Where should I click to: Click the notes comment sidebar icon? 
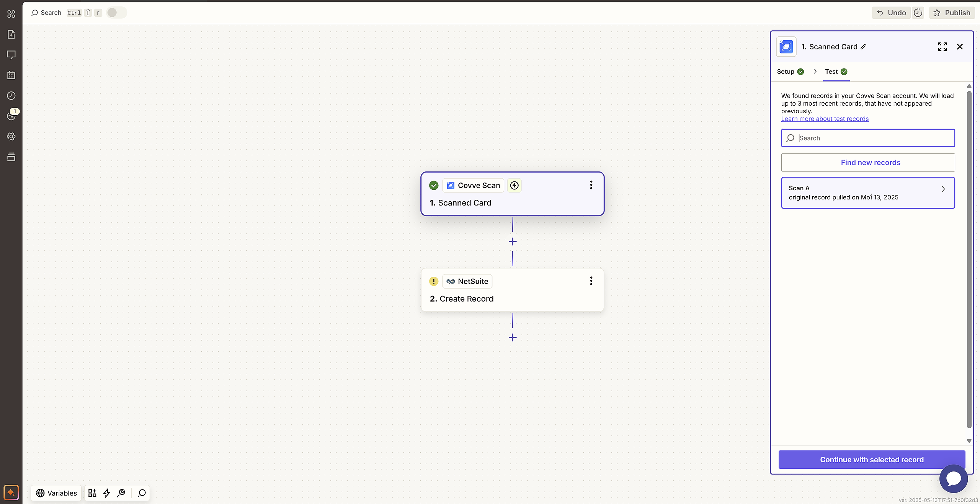point(11,55)
